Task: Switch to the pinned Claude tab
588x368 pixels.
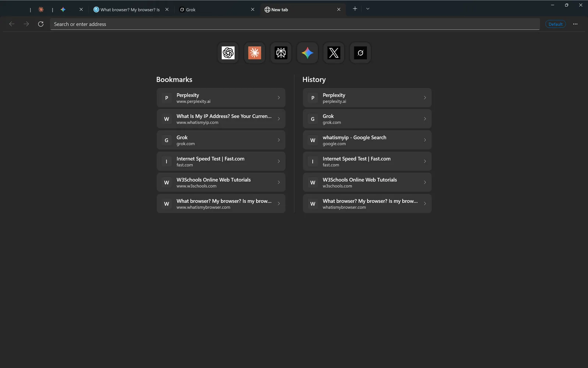Action: point(41,10)
